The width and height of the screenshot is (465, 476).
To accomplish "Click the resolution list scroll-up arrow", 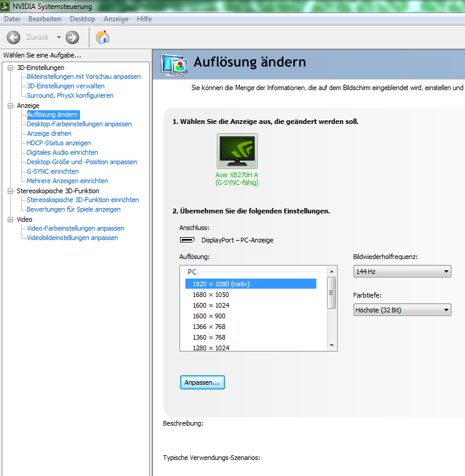I will [332, 271].
